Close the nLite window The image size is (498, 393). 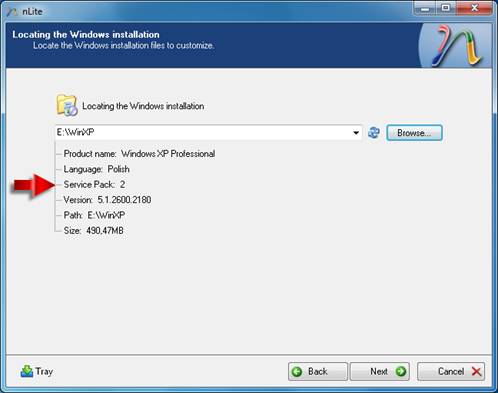474,8
